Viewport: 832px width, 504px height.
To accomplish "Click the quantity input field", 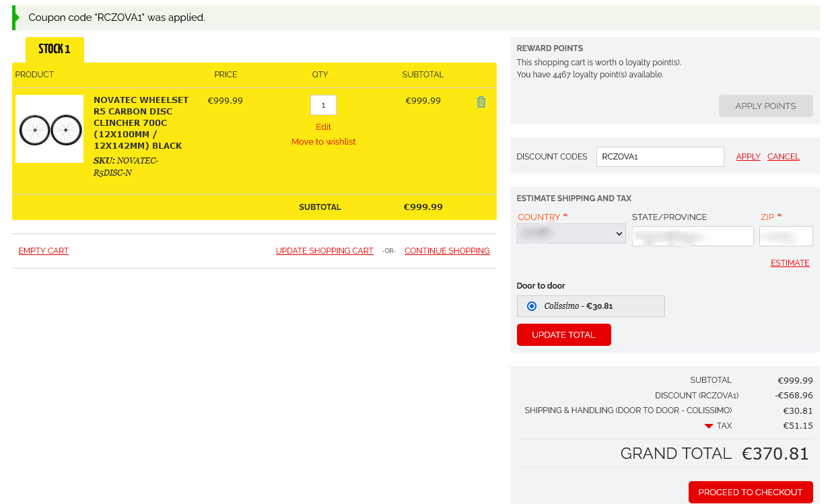I will [x=323, y=105].
